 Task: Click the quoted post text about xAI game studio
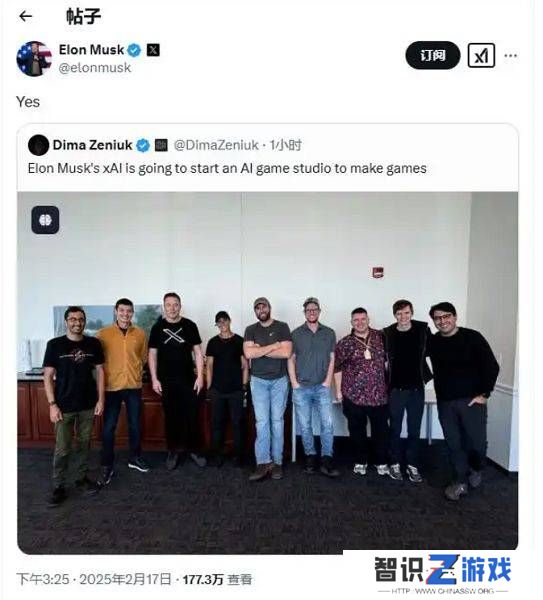[x=227, y=168]
